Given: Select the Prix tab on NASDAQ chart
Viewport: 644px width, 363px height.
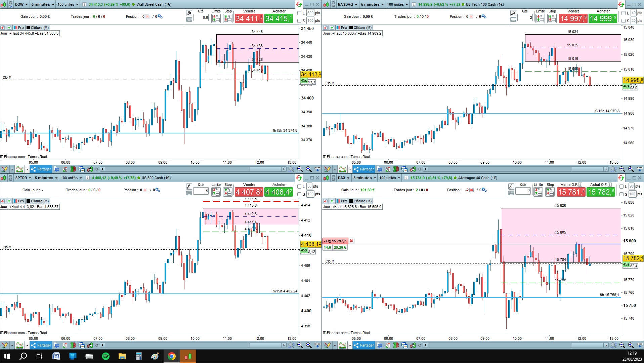Looking at the screenshot, I should point(342,28).
